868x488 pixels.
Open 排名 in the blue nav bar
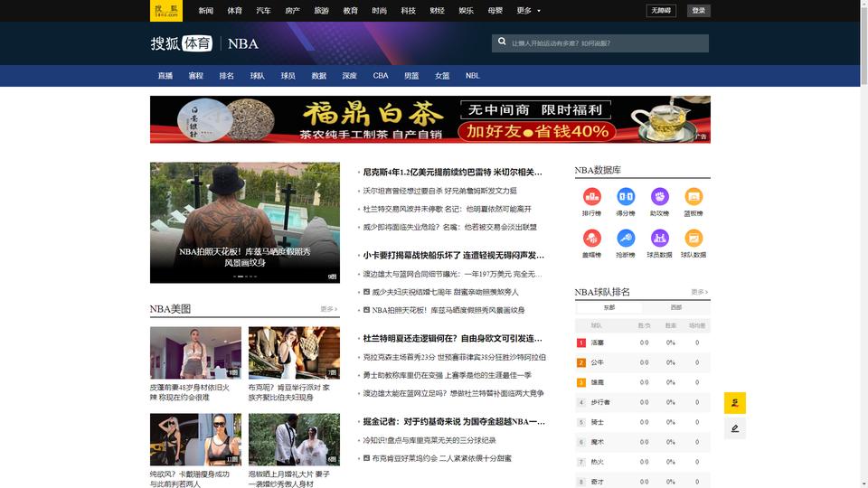pyautogui.click(x=226, y=76)
